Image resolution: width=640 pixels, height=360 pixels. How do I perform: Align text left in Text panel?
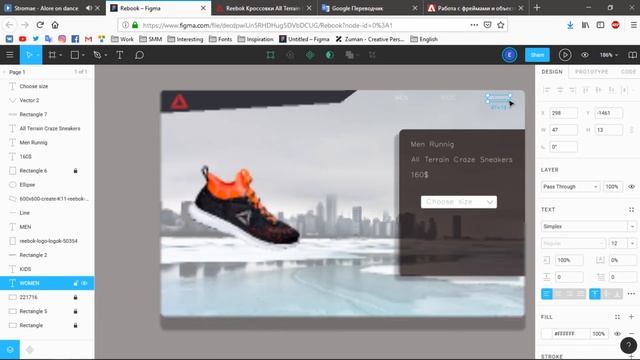point(547,294)
